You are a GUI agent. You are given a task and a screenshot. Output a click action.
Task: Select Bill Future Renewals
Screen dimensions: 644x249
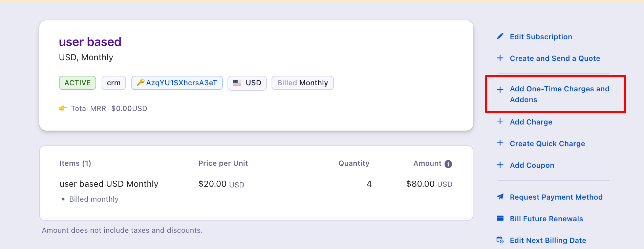(x=546, y=219)
